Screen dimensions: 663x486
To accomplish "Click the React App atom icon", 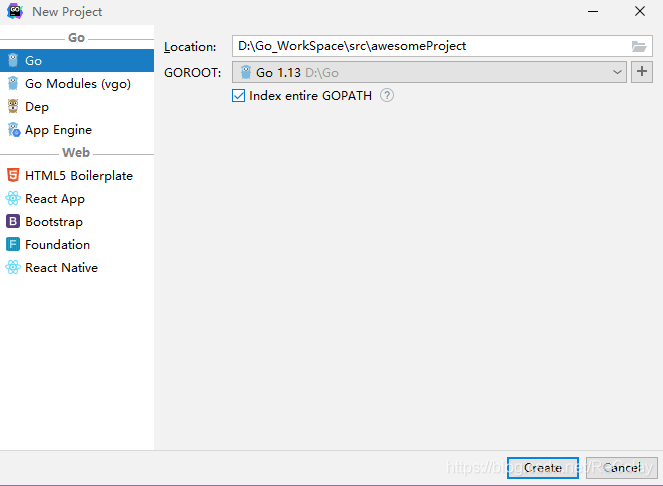I will click(13, 198).
